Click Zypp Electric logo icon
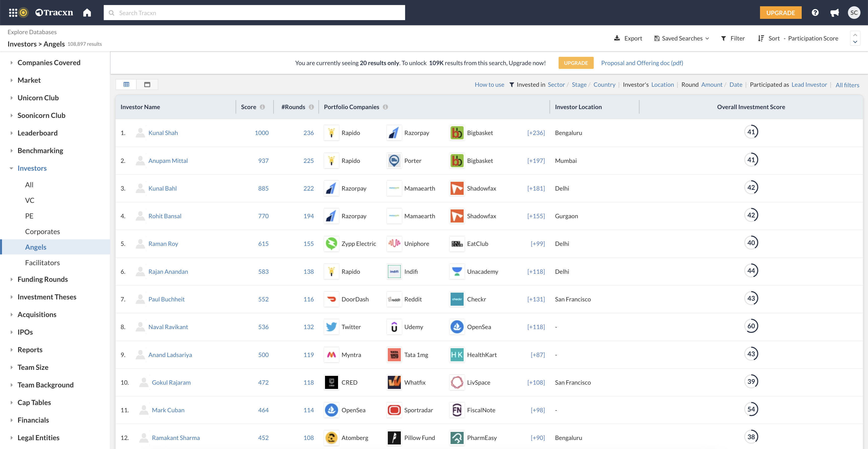Viewport: 868px width, 449px height. (332, 244)
